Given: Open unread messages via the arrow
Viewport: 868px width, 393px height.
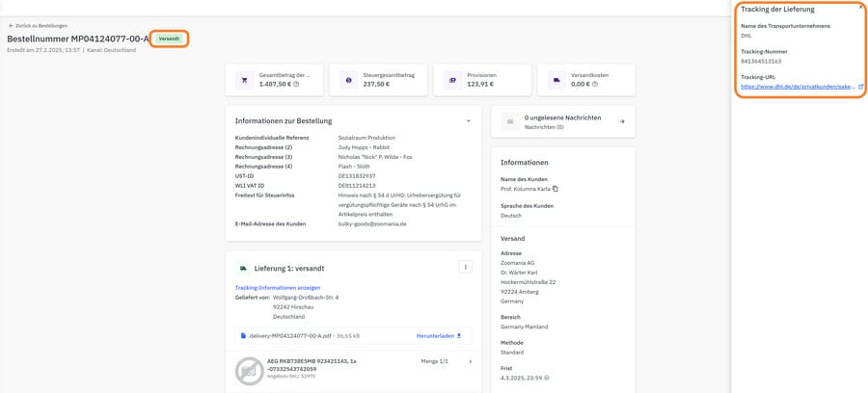Looking at the screenshot, I should click(621, 121).
